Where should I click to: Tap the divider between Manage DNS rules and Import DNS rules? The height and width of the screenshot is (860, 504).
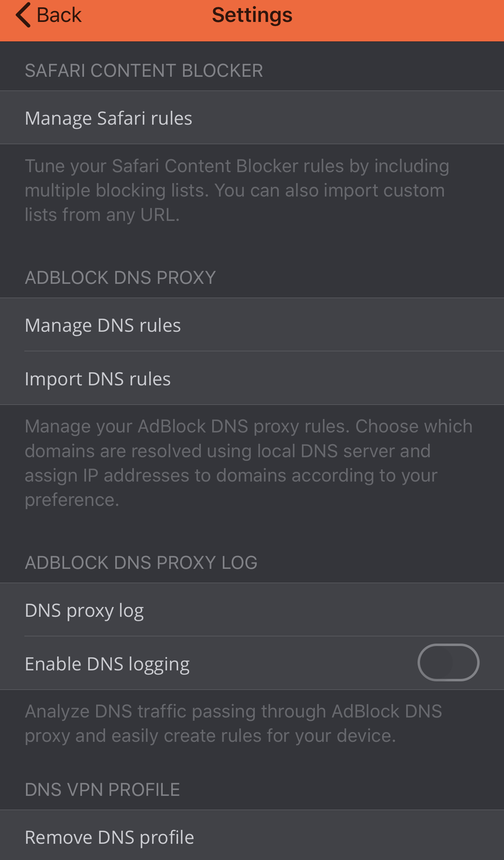pyautogui.click(x=264, y=351)
